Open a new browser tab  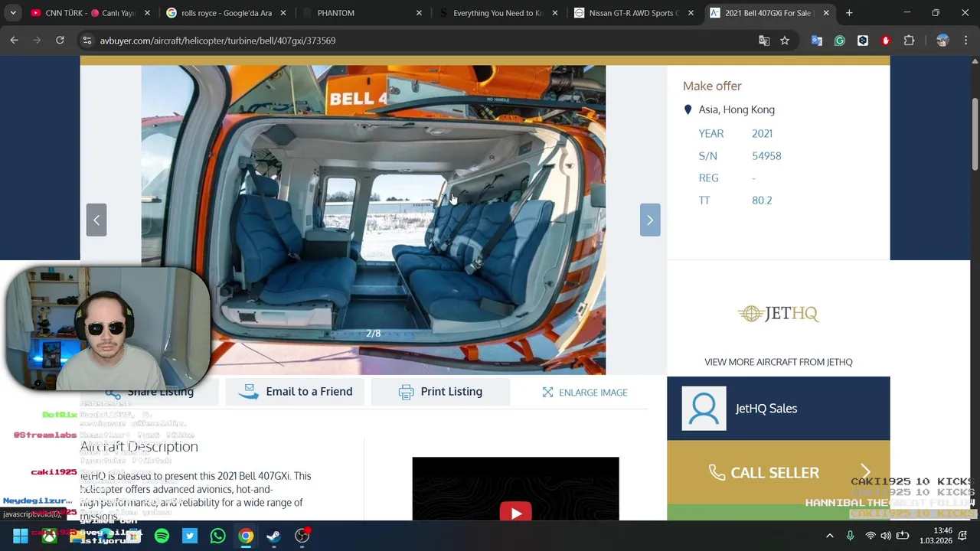pyautogui.click(x=849, y=13)
